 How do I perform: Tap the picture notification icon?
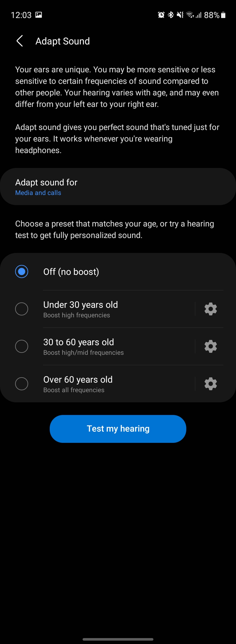(39, 15)
